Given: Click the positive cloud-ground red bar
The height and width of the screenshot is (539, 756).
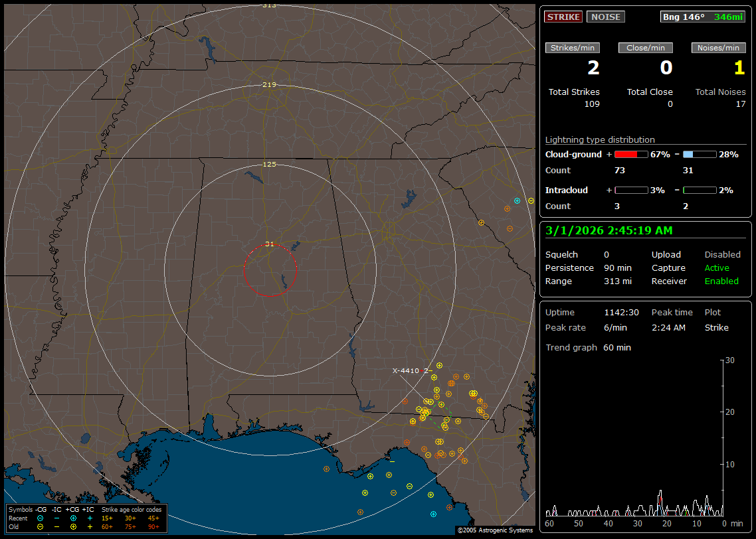Looking at the screenshot, I should 630,154.
